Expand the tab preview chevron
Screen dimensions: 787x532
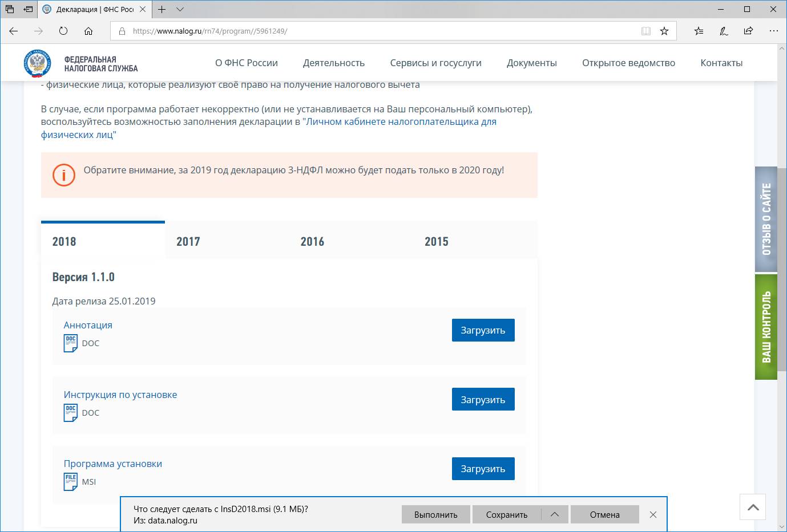point(180,9)
